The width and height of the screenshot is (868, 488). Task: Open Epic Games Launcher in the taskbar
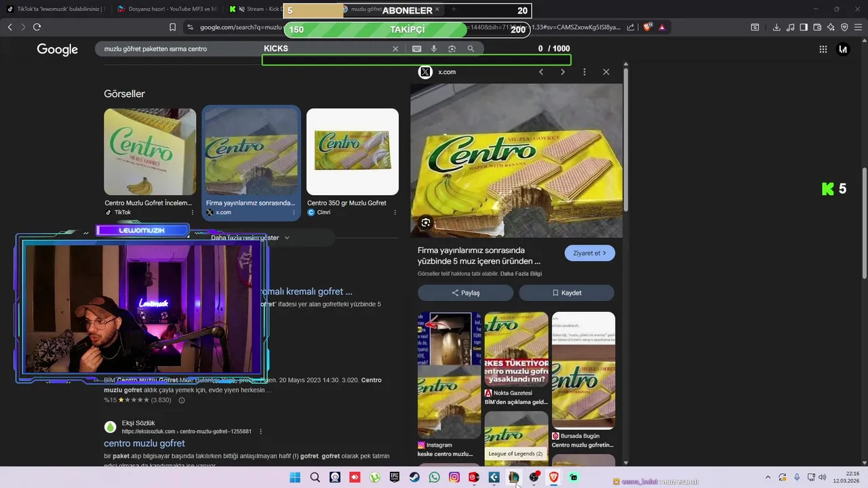pyautogui.click(x=395, y=477)
